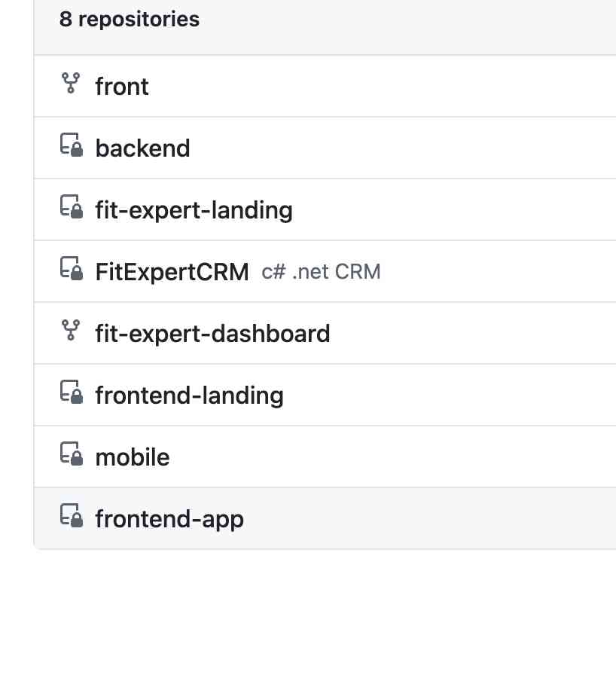Click the private lock icon beside backend
Image resolution: width=616 pixels, height=675 pixels.
coord(71,145)
